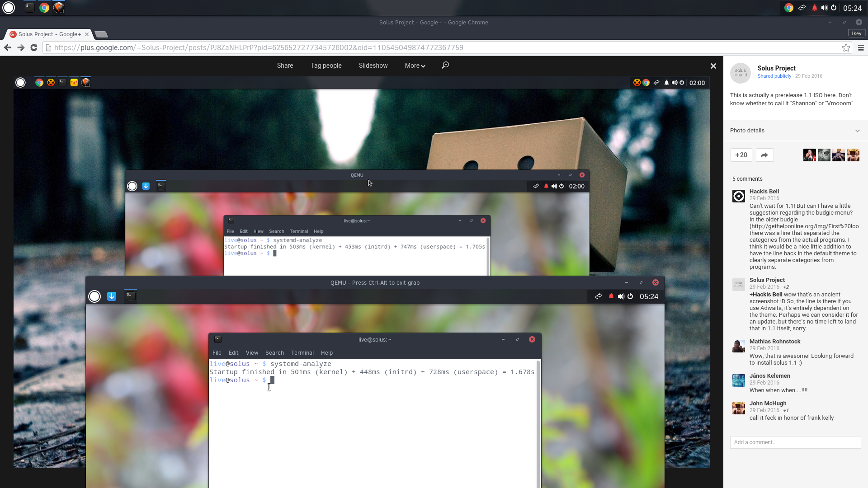Click Solus Project commenter name

(767, 280)
